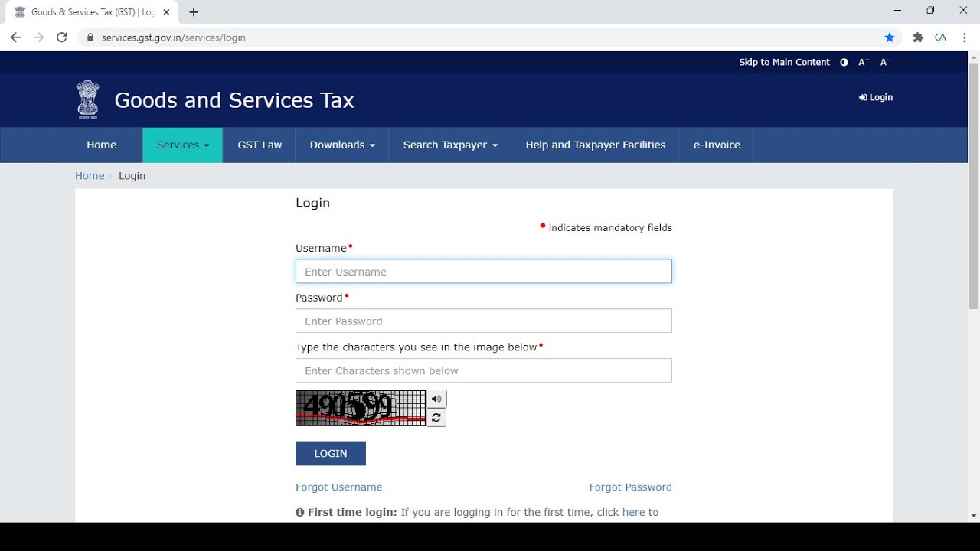This screenshot has width=980, height=551.
Task: Open the browser extensions puzzle icon
Action: click(918, 37)
